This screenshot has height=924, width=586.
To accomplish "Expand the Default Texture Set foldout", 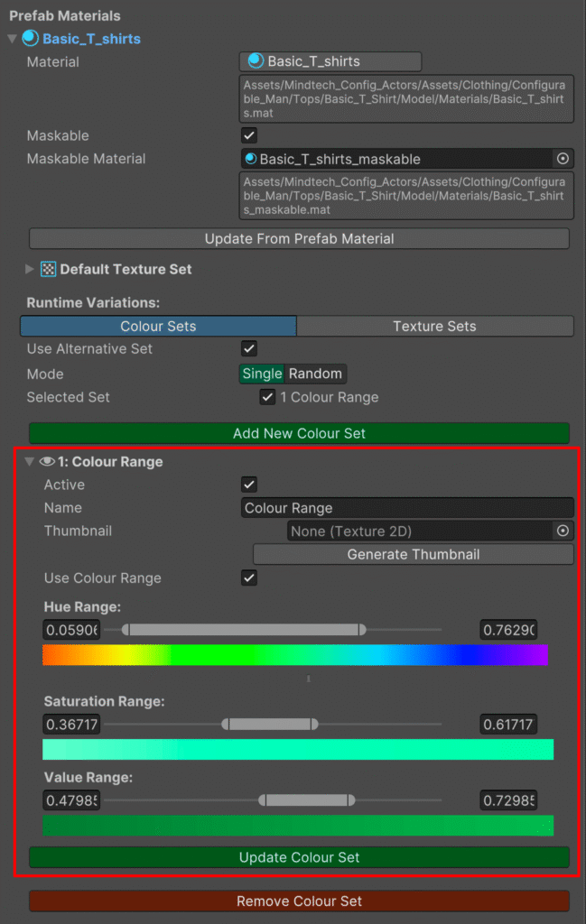I will (30, 269).
